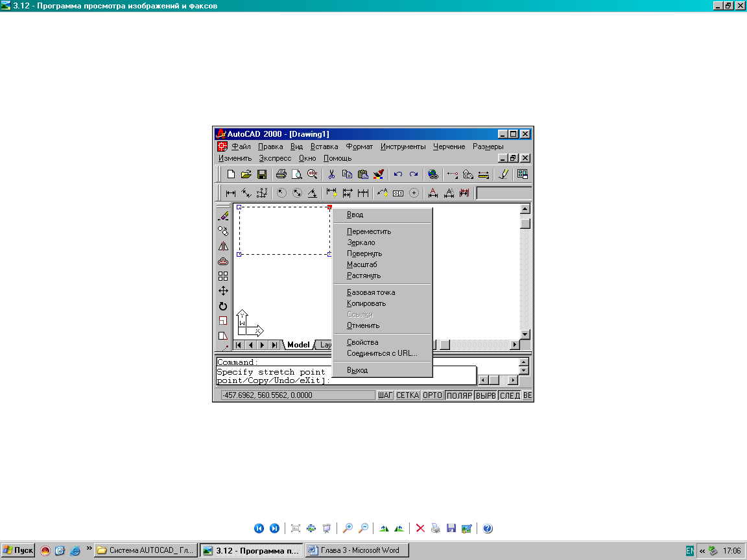Click the Match Properties paintbrush icon
This screenshot has width=747, height=560.
click(379, 174)
